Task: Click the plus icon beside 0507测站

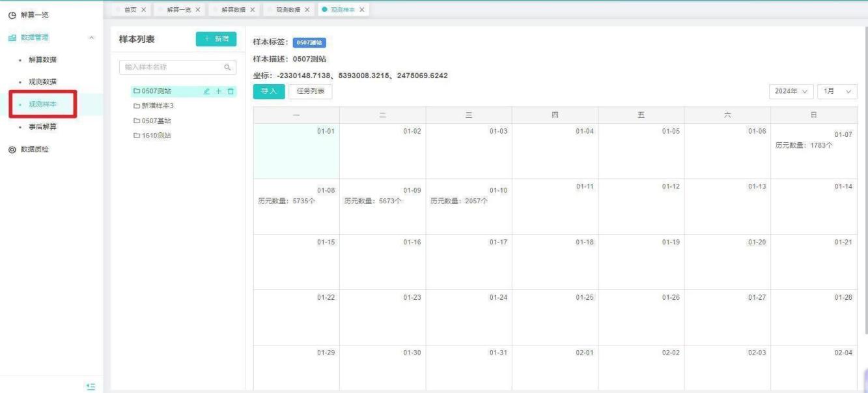Action: click(219, 91)
